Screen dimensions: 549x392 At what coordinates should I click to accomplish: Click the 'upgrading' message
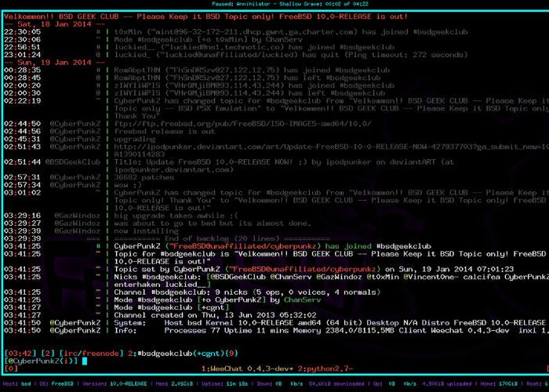135,139
